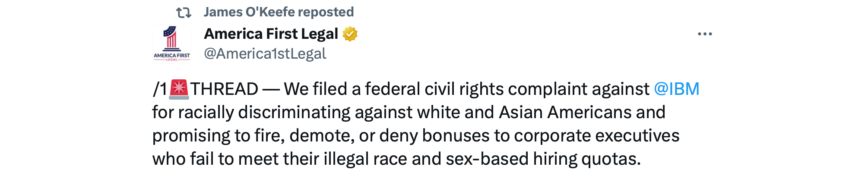Click the repost arrows icon
This screenshot has width=868, height=182.
click(x=184, y=13)
